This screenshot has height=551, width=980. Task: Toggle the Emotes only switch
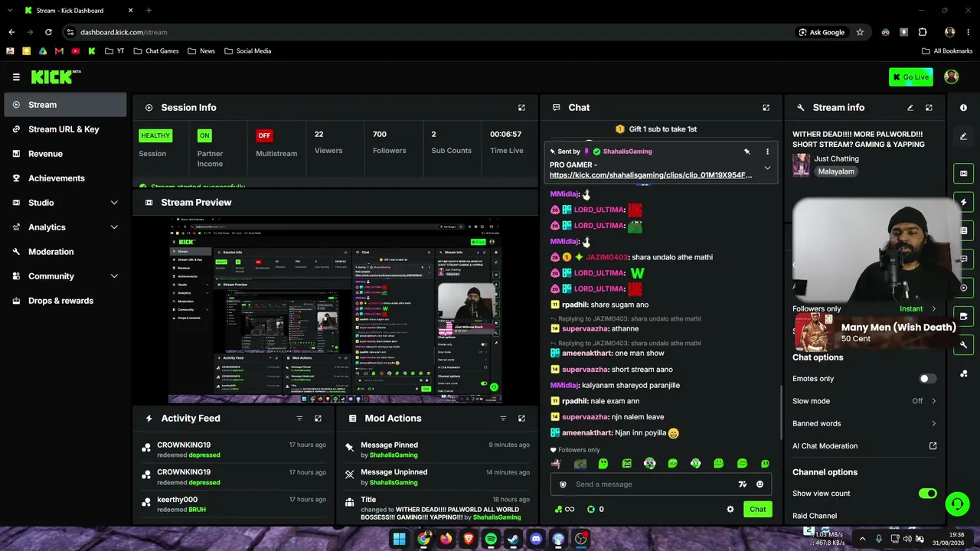pos(927,379)
